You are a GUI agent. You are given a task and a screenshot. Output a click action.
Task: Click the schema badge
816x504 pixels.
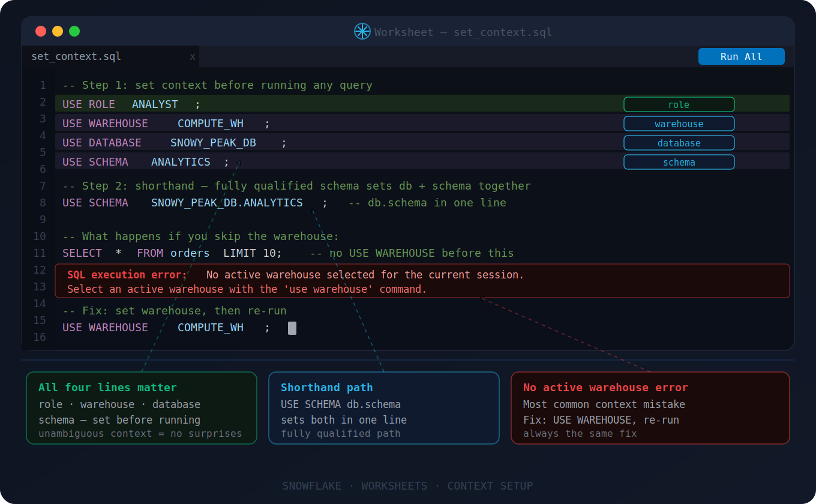coord(679,162)
